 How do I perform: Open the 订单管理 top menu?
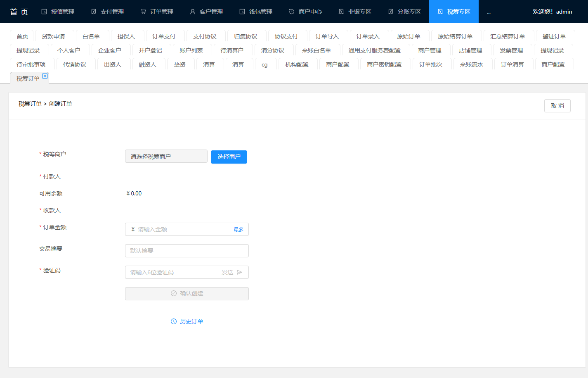(x=157, y=12)
